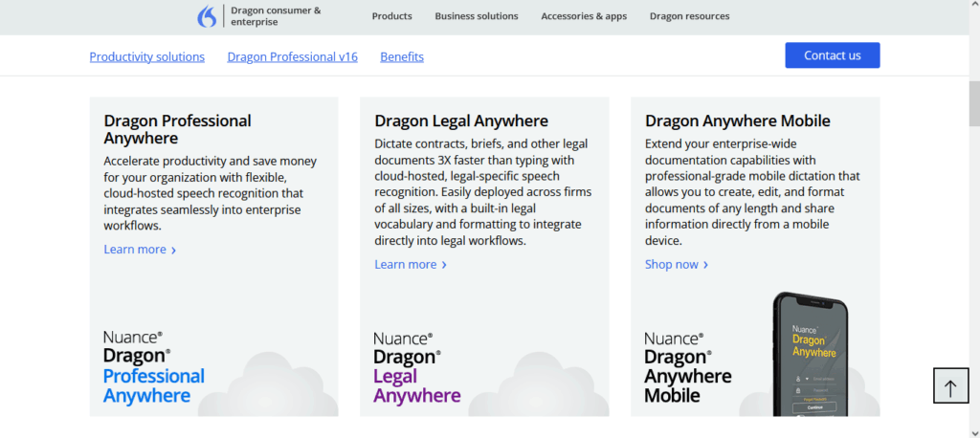Image resolution: width=980 pixels, height=438 pixels.
Task: Click the Contact us button
Action: pyautogui.click(x=833, y=55)
